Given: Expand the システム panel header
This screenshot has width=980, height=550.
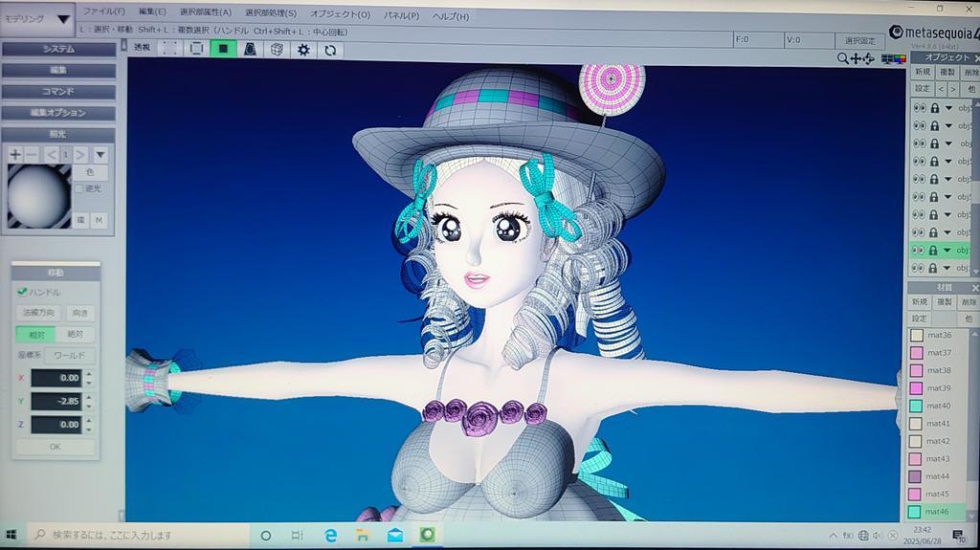Looking at the screenshot, I should (x=58, y=49).
